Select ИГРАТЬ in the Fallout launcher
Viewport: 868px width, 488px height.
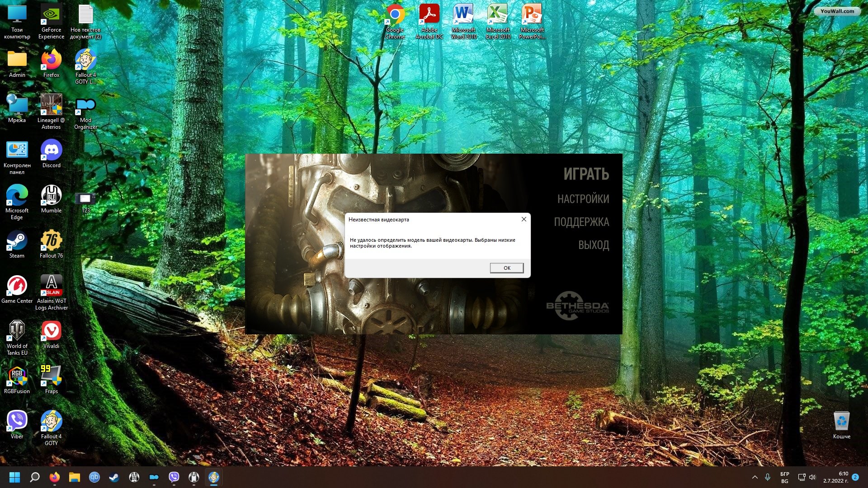point(586,174)
